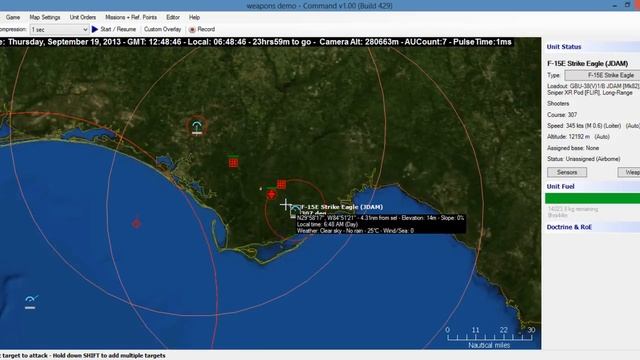Image resolution: width=640 pixels, height=360 pixels.
Task: Click the green Unit Fuel bar
Action: pyautogui.click(x=592, y=198)
